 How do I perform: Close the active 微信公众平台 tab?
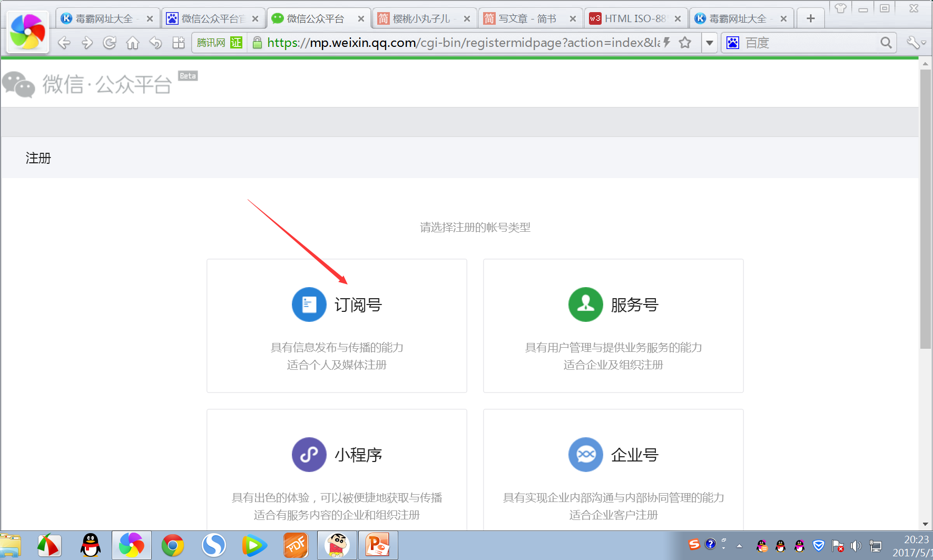coord(361,19)
